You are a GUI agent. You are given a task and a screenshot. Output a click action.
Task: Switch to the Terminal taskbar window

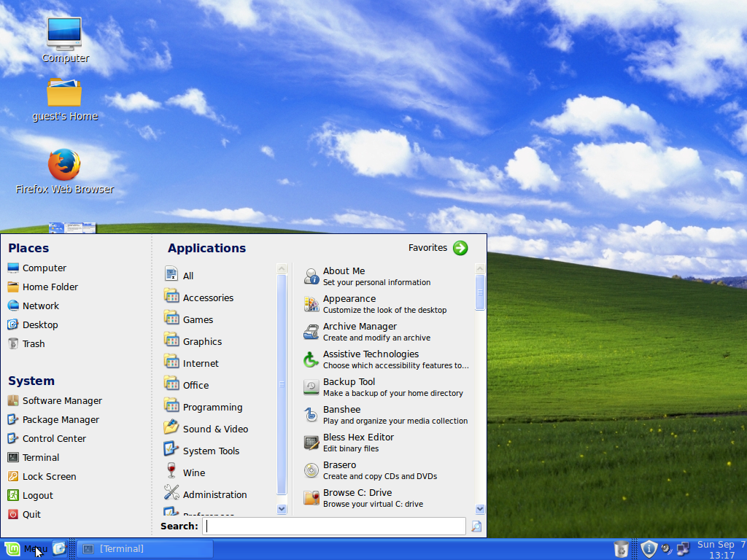pyautogui.click(x=145, y=548)
